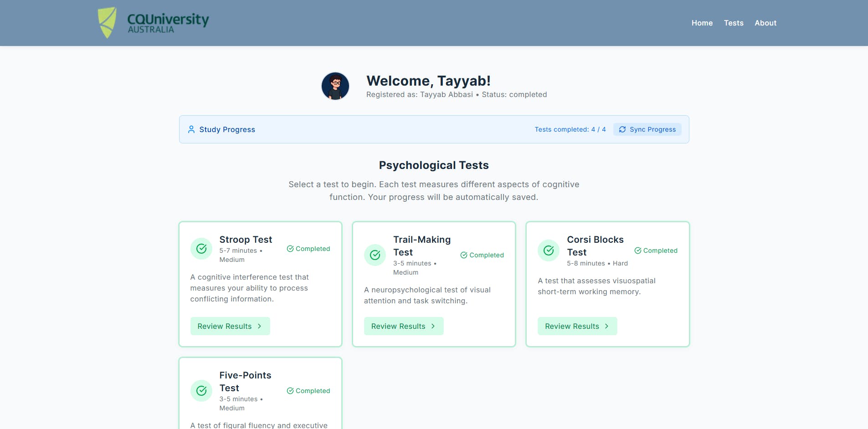Click the Completed label on Corsi Blocks
Viewport: 868px width, 429px height.
coord(660,250)
